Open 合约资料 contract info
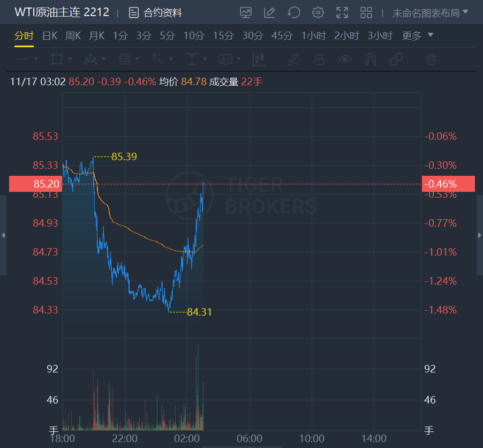This screenshot has width=483, height=448. (156, 12)
